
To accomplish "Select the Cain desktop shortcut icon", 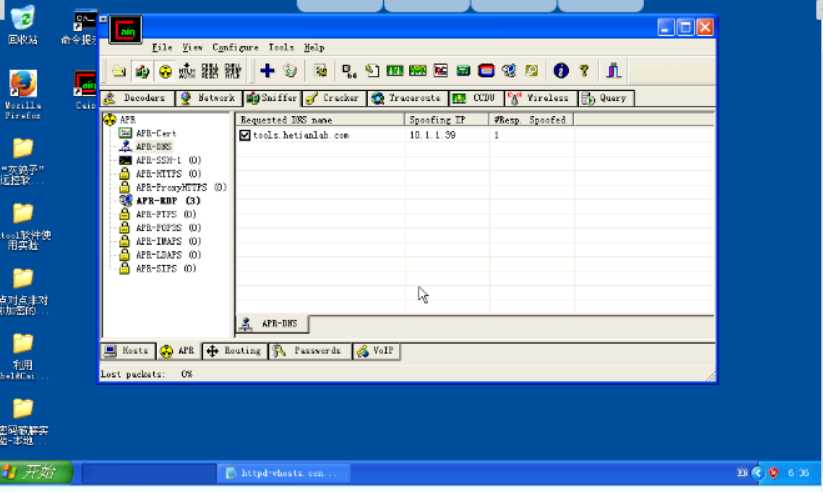I will click(x=86, y=90).
